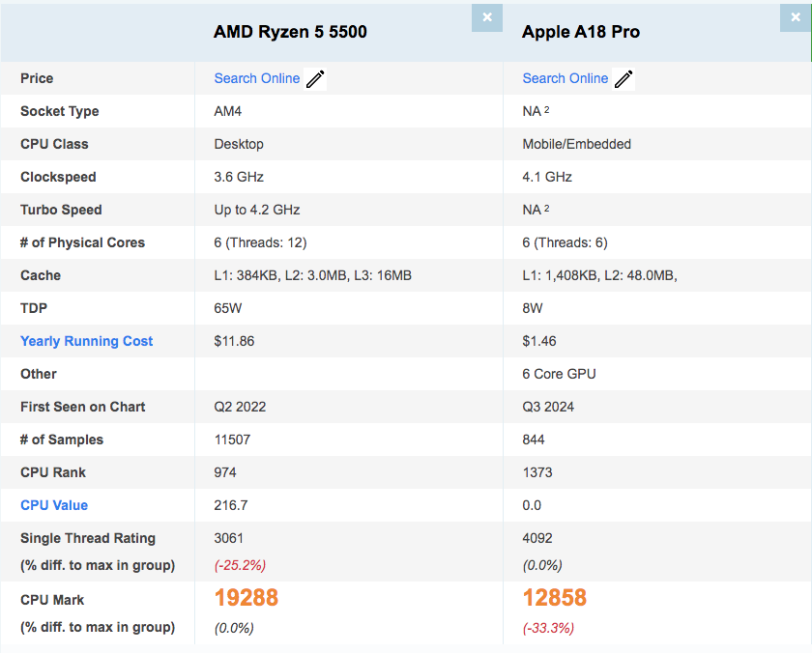Click the First Seen on Chart row label

(83, 408)
